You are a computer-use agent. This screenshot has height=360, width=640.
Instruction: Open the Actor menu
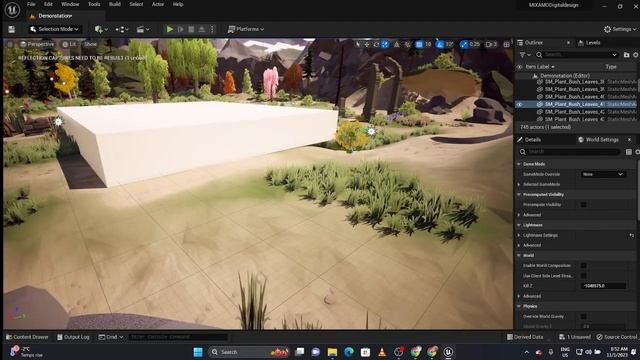point(158,4)
